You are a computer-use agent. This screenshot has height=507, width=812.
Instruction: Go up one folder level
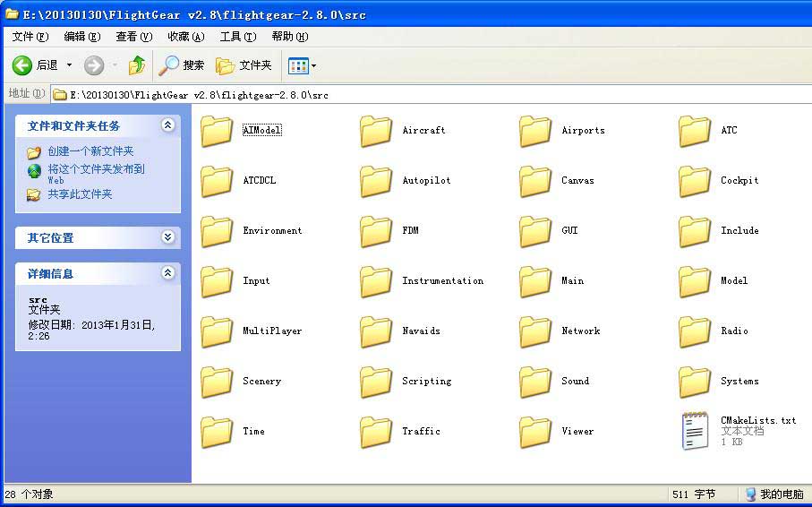(137, 65)
